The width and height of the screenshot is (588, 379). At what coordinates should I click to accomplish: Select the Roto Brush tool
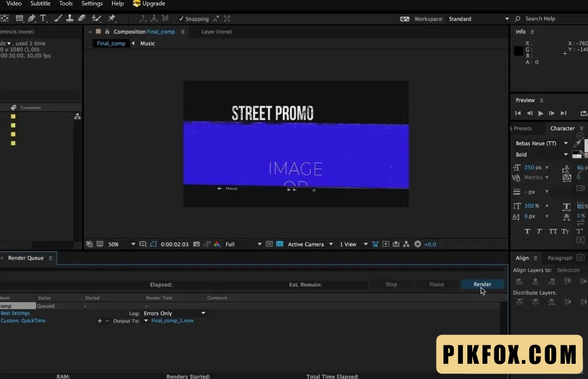(96, 18)
